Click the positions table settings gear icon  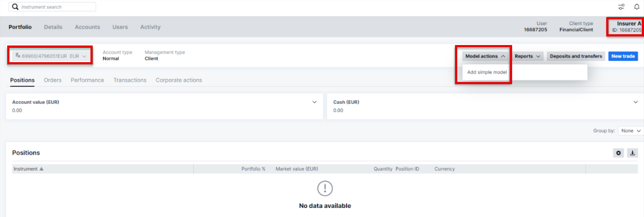point(619,153)
